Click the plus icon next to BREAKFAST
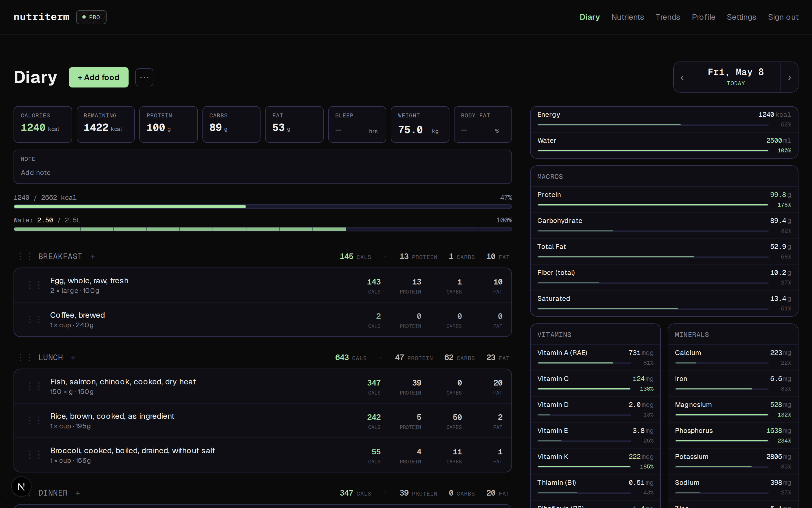This screenshot has width=812, height=508. point(92,257)
